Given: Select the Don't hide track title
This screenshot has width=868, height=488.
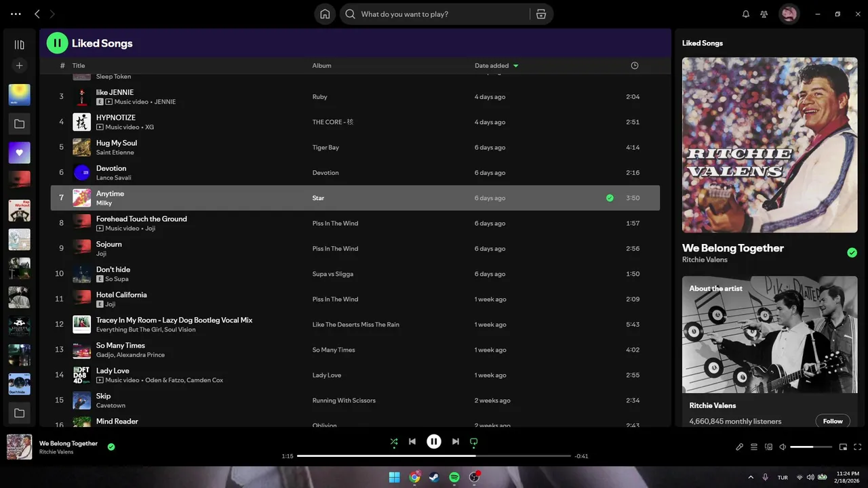Looking at the screenshot, I should (x=113, y=270).
